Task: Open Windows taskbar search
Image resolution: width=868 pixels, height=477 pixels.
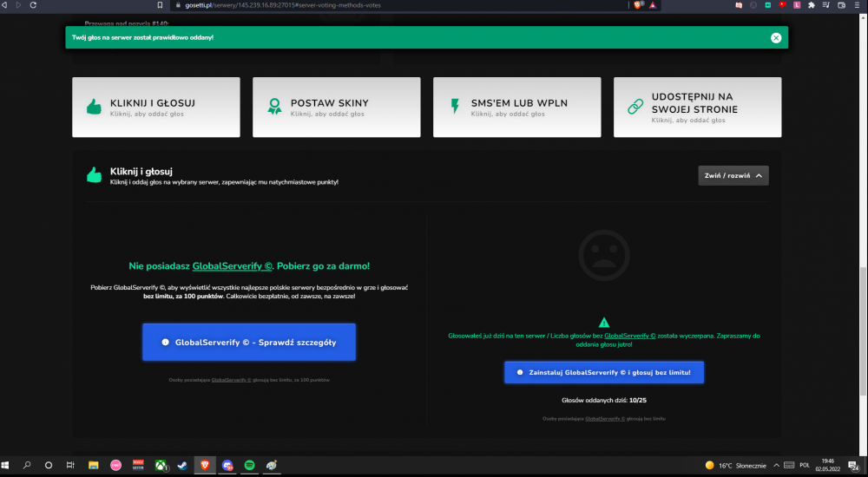Action: (x=27, y=466)
